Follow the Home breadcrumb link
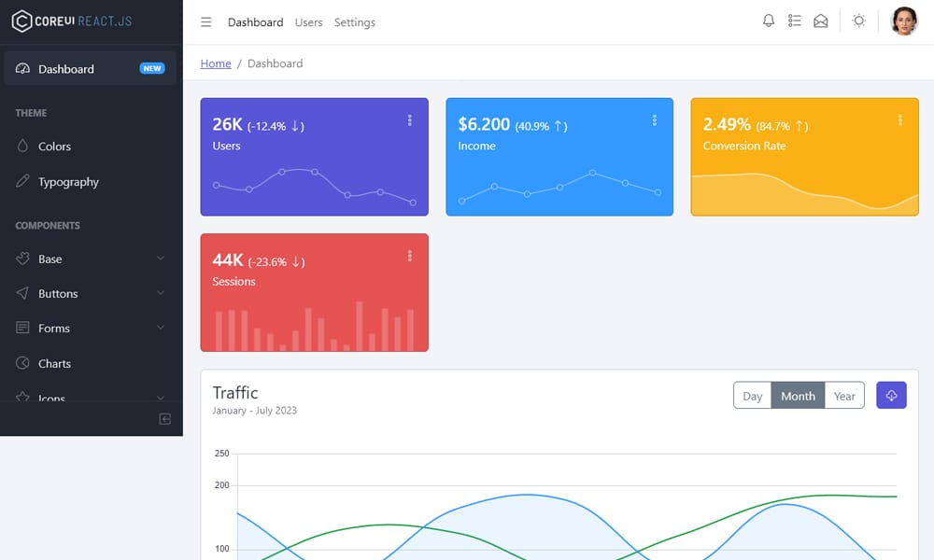 [x=216, y=63]
